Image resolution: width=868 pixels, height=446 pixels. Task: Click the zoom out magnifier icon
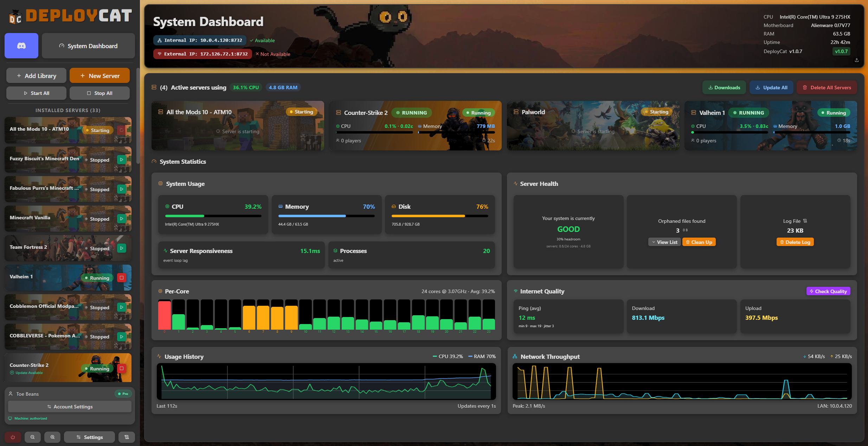coord(33,437)
